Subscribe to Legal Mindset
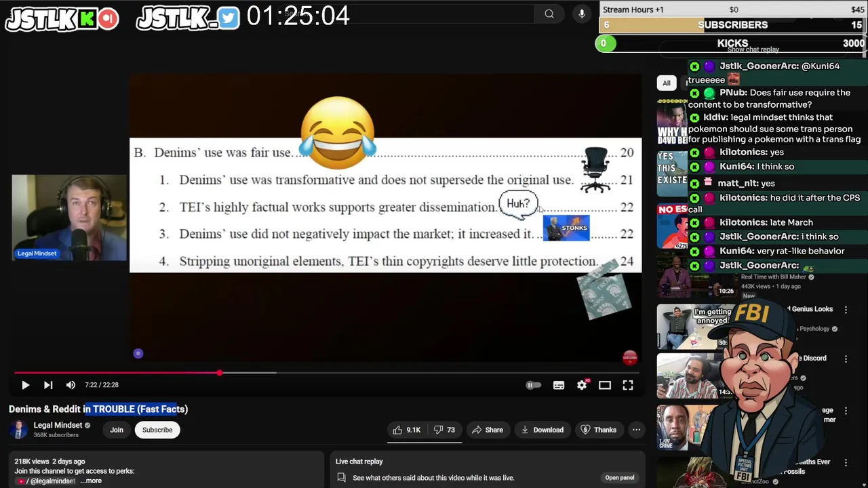 (x=157, y=430)
